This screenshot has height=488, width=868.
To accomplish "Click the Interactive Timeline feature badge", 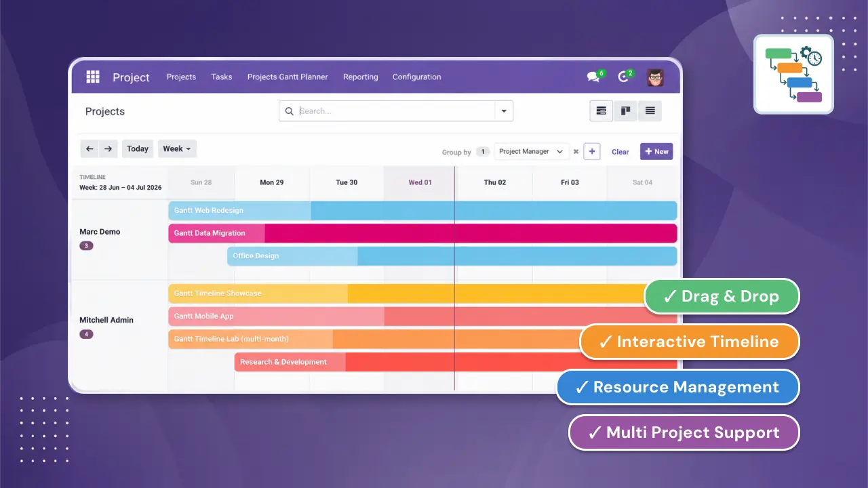I will [690, 342].
